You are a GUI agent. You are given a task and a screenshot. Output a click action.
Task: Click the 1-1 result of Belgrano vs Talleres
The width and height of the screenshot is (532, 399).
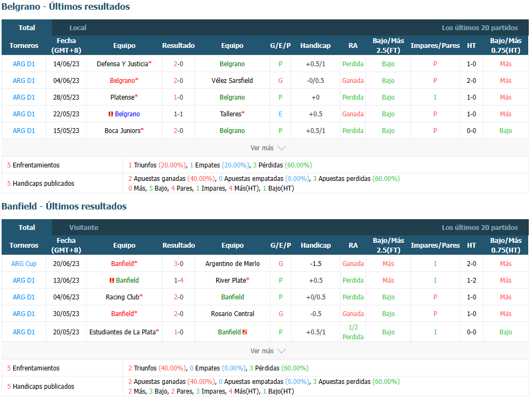click(179, 114)
